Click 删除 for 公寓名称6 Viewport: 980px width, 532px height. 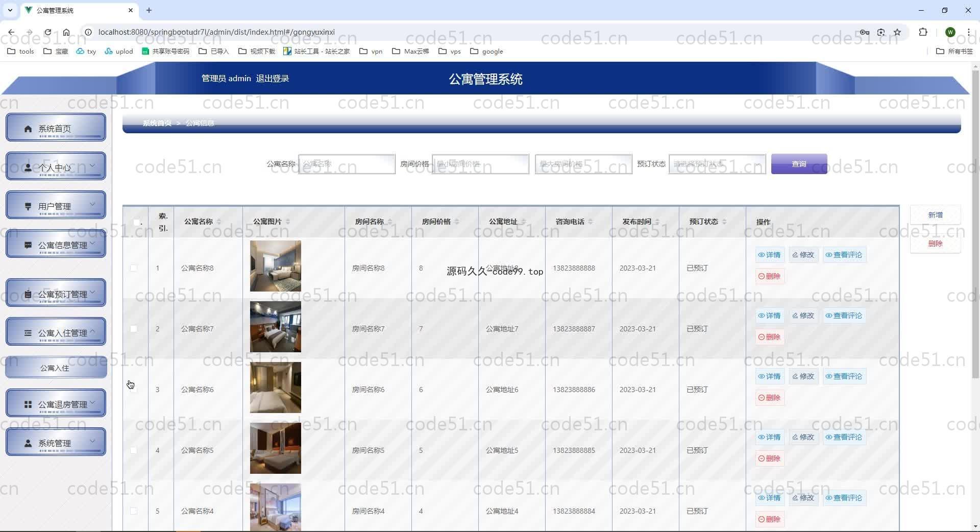coord(769,398)
